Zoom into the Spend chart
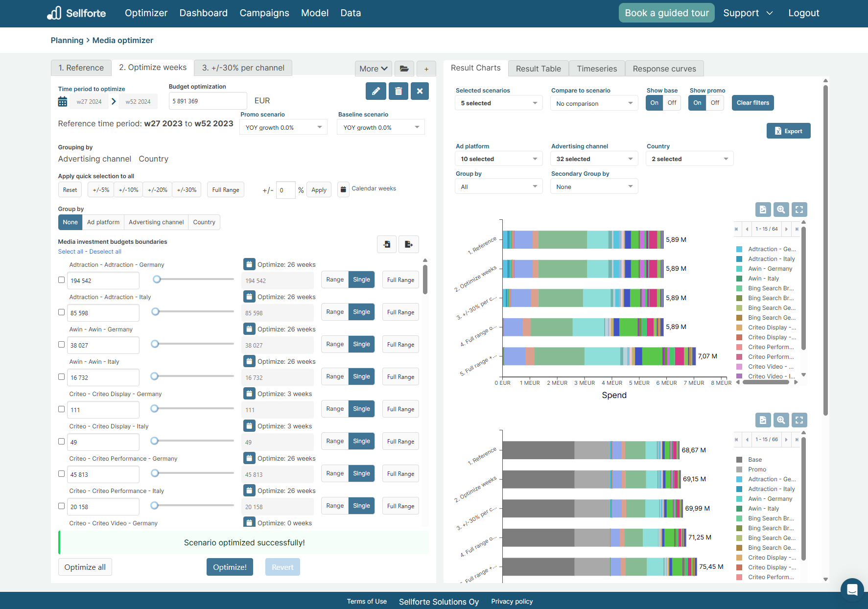The height and width of the screenshot is (609, 868). coord(781,210)
